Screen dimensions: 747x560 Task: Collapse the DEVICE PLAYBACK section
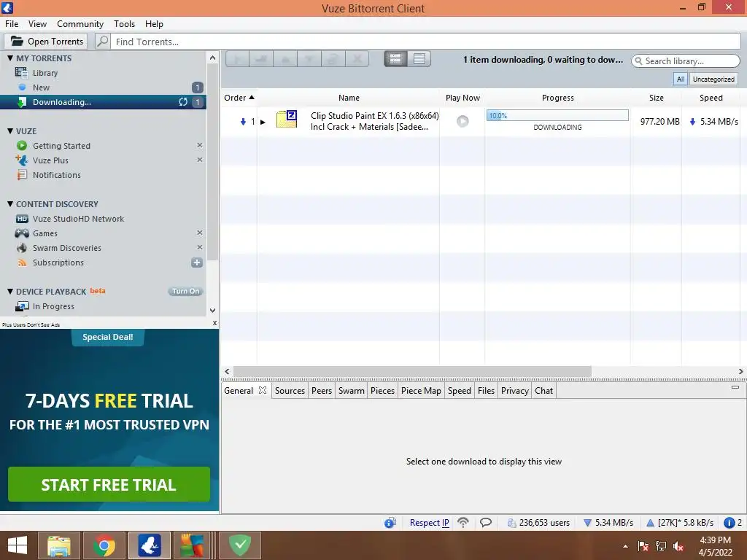[10, 291]
